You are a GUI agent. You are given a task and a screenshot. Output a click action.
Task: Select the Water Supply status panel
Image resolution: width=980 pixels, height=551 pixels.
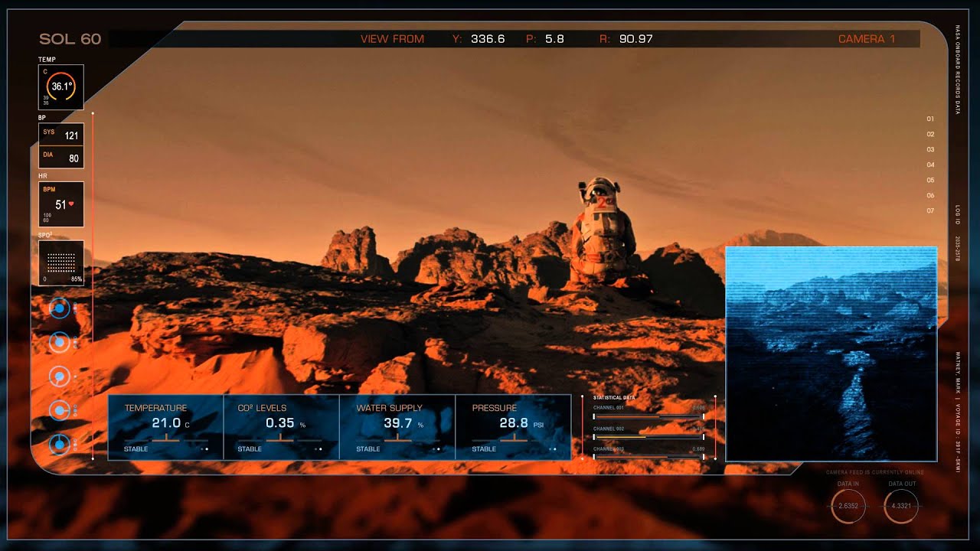[x=397, y=427]
